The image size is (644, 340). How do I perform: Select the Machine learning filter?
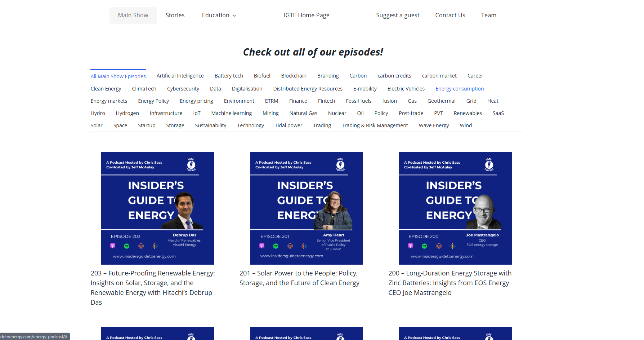click(x=232, y=113)
